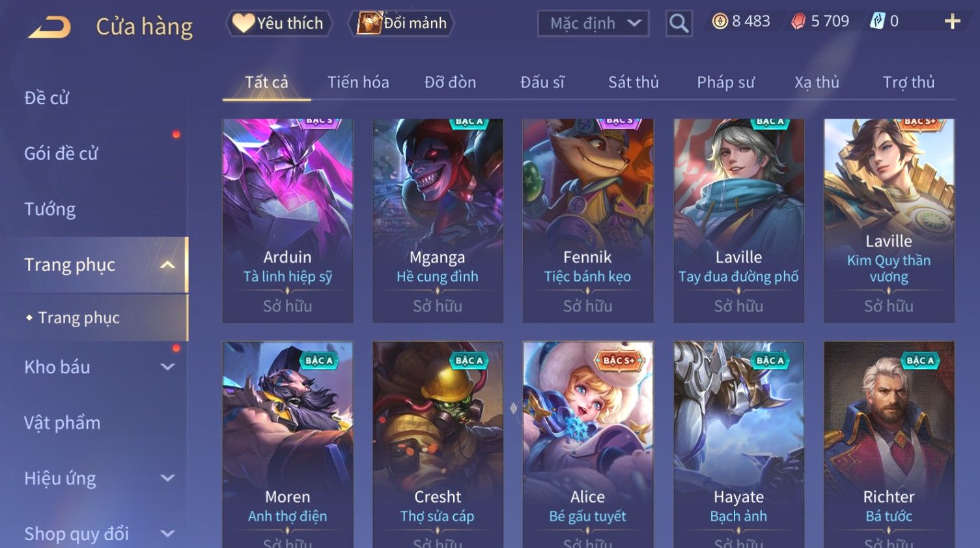Viewport: 980px width, 548px height.
Task: Open the Gói đề cử sidebar item
Action: click(x=61, y=154)
